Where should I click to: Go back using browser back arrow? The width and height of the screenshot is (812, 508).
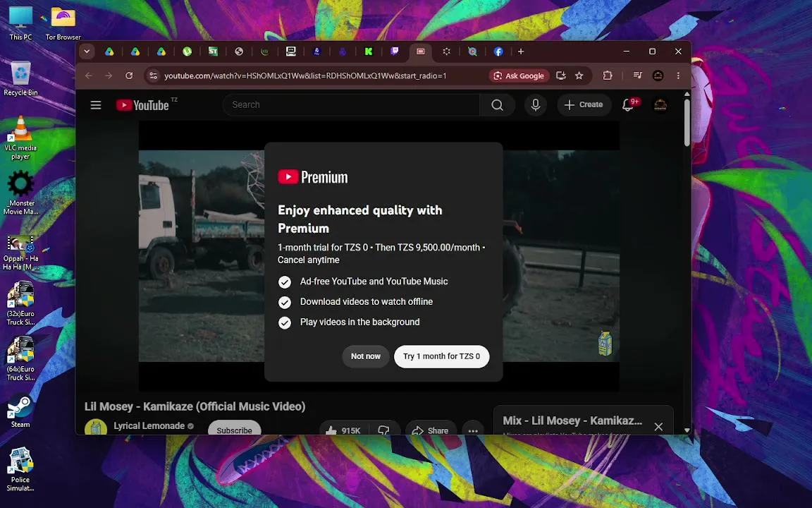tap(89, 75)
